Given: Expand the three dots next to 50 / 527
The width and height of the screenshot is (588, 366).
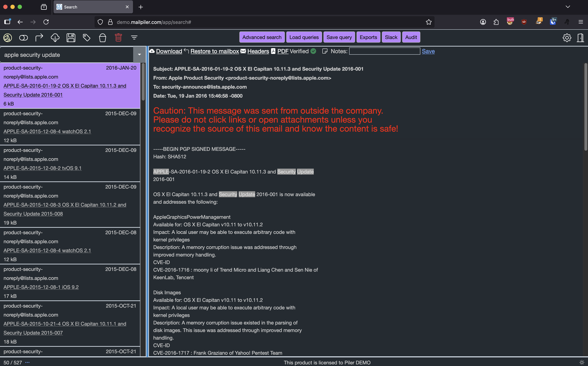Looking at the screenshot, I should [27, 362].
